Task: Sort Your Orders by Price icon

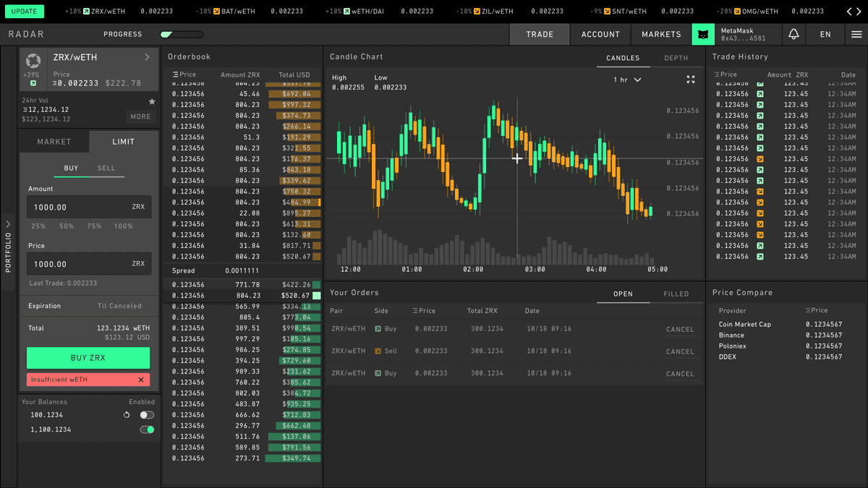Action: coord(415,311)
